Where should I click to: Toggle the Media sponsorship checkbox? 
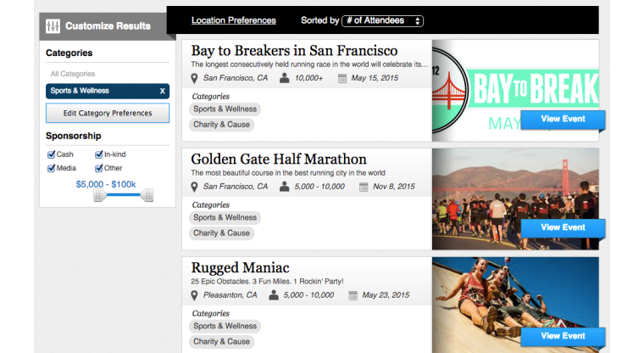51,168
